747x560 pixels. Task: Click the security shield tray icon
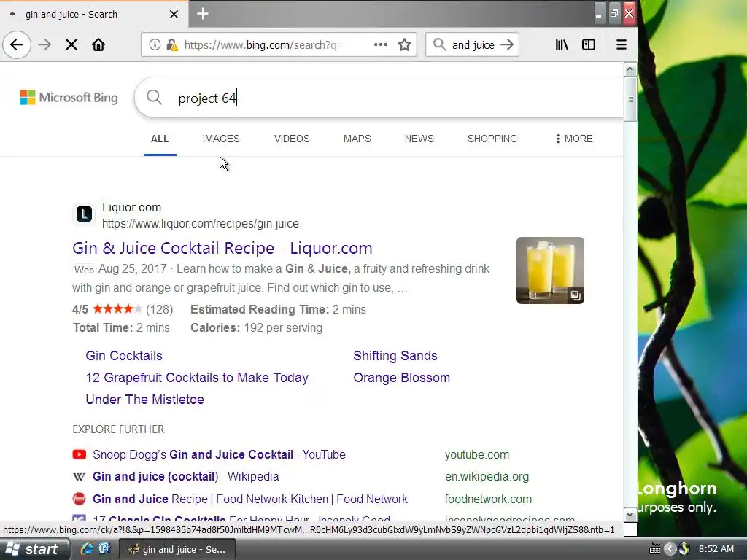(x=684, y=549)
